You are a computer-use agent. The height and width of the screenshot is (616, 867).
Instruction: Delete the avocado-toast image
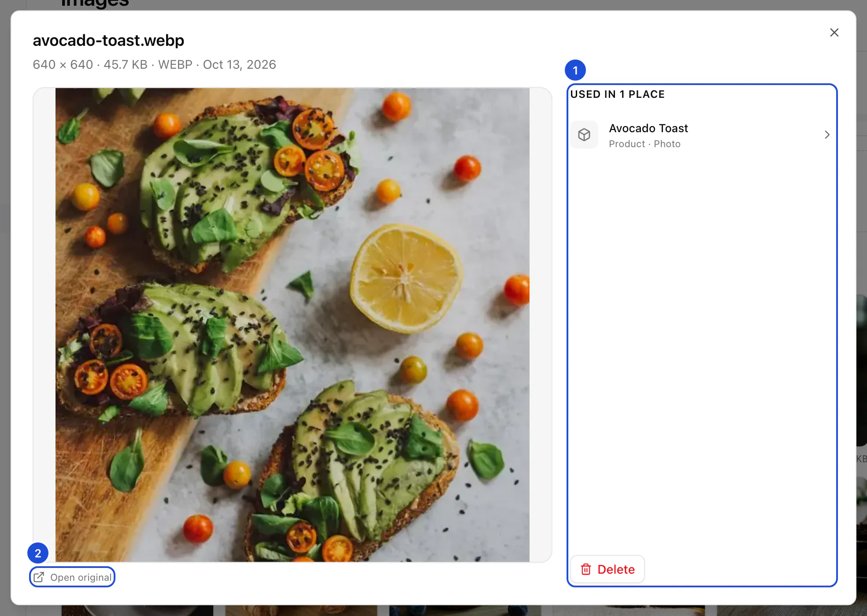[x=608, y=569]
